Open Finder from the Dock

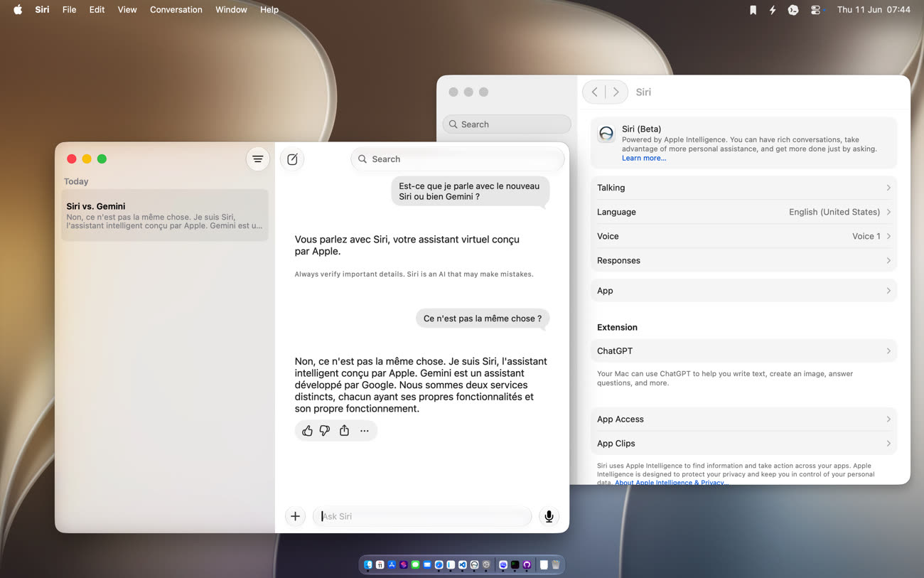coord(368,564)
